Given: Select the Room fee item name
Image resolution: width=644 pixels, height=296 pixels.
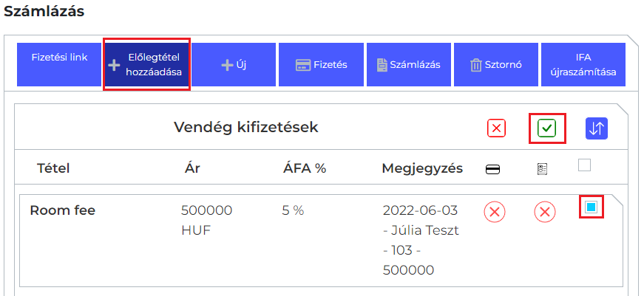Looking at the screenshot, I should (62, 210).
